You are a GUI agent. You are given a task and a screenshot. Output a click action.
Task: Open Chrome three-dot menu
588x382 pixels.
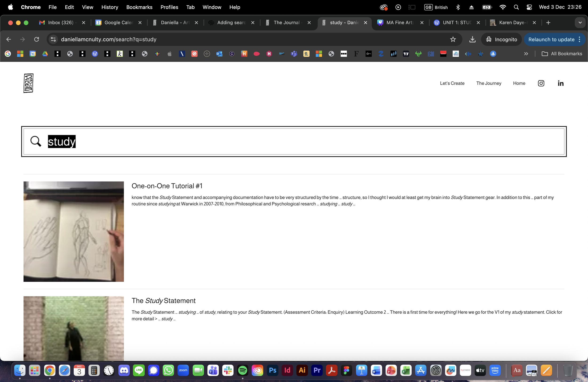coord(580,39)
